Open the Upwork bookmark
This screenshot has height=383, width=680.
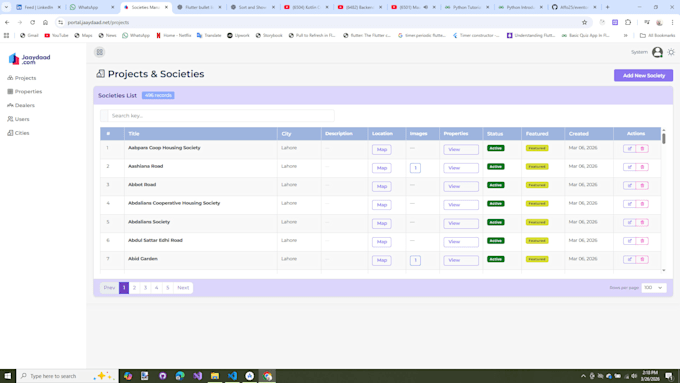pyautogui.click(x=238, y=36)
